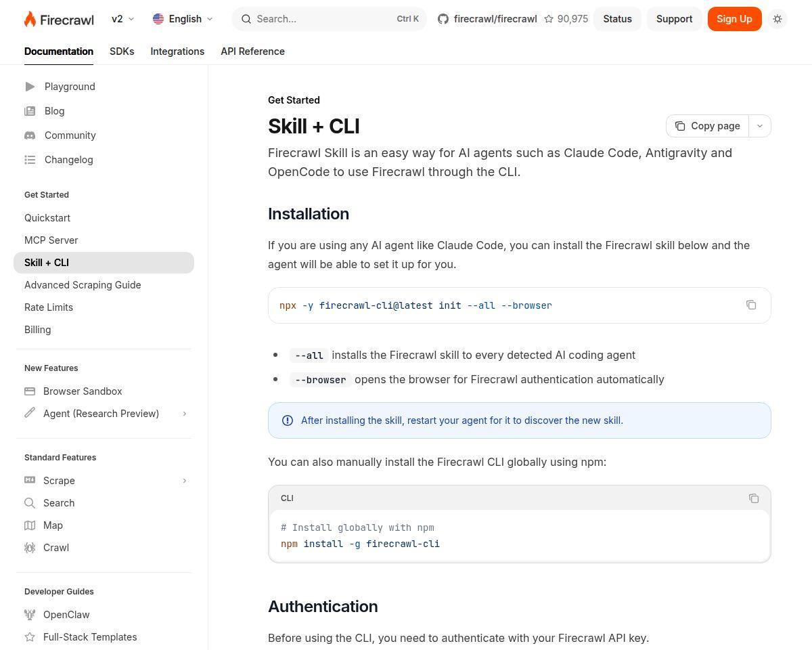The width and height of the screenshot is (812, 650).
Task: Open the Changelog sidebar link
Action: tap(68, 160)
